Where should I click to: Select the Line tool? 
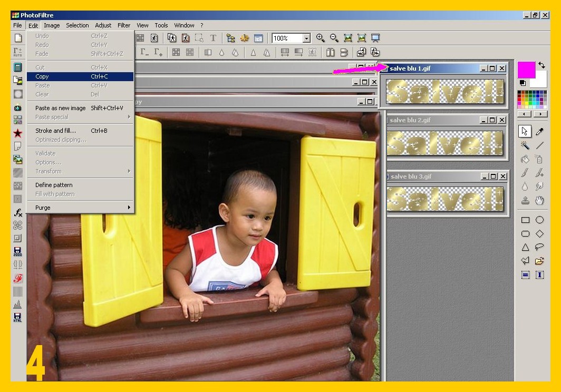coord(539,145)
